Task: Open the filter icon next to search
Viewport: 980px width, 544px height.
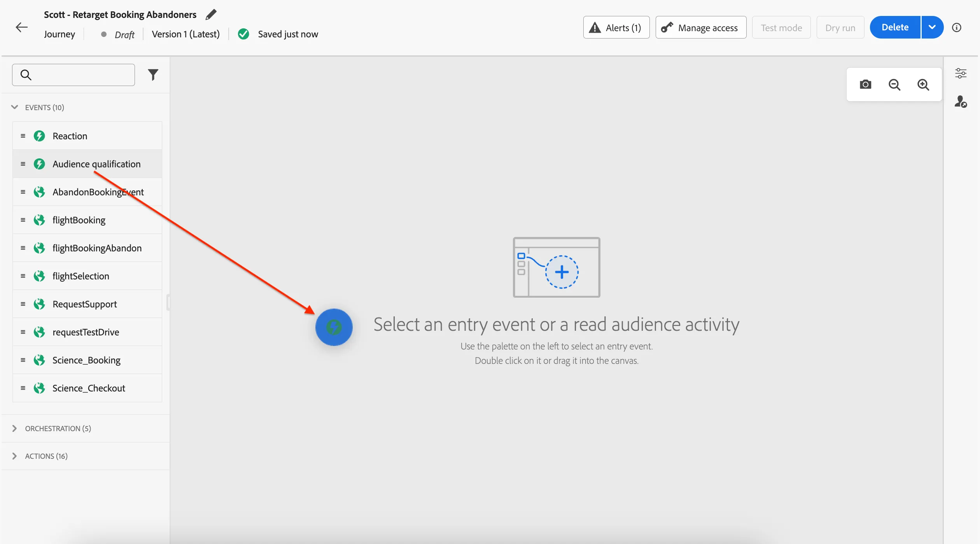Action: coord(153,74)
